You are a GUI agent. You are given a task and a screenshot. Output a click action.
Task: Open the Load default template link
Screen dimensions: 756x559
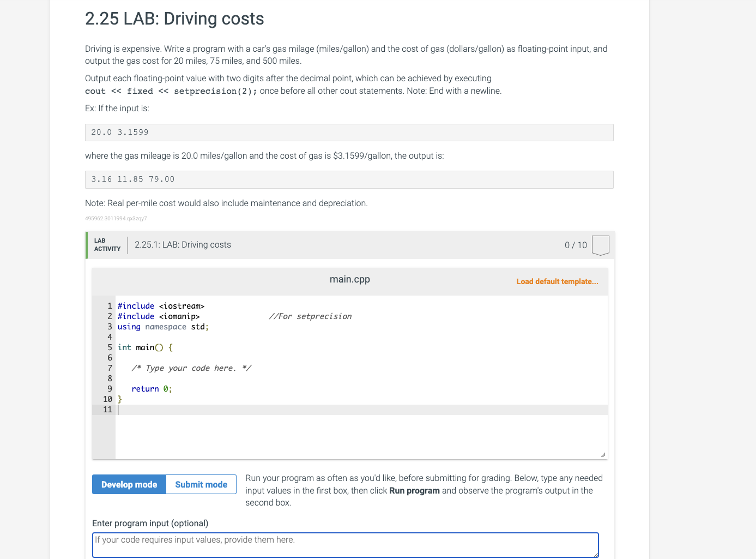point(557,281)
